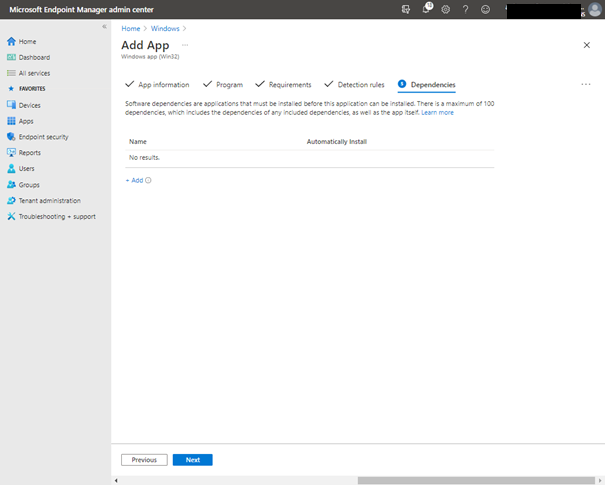The height and width of the screenshot is (485, 605).
Task: Click the Automatically Install column header
Action: pos(337,142)
